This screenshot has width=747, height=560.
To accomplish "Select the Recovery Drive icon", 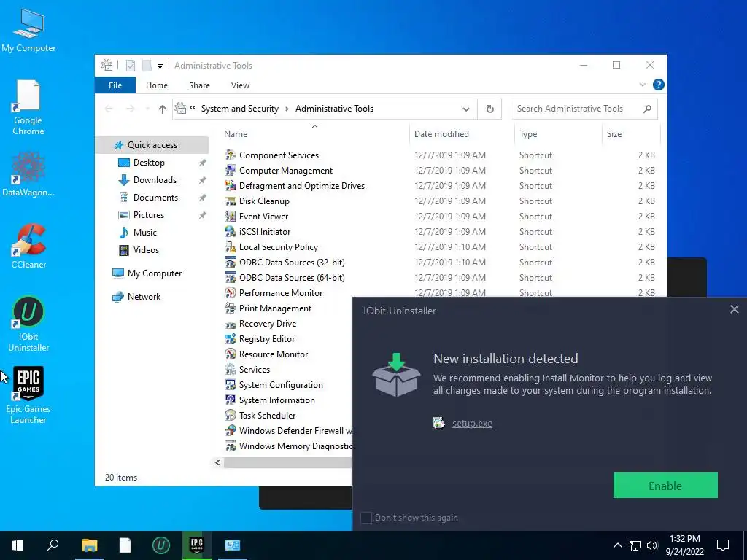I will 230,324.
